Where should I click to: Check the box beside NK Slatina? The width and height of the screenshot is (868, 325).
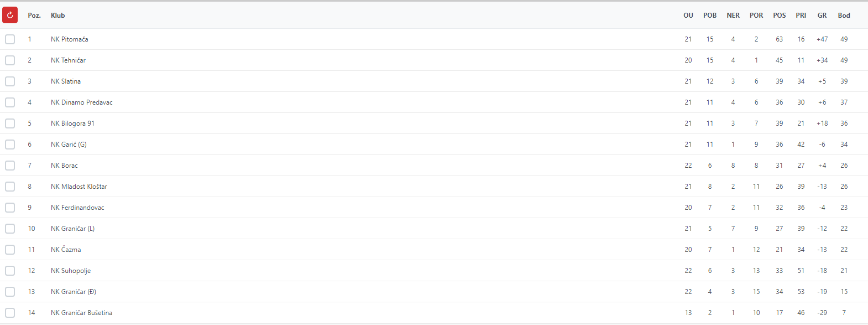pyautogui.click(x=10, y=81)
